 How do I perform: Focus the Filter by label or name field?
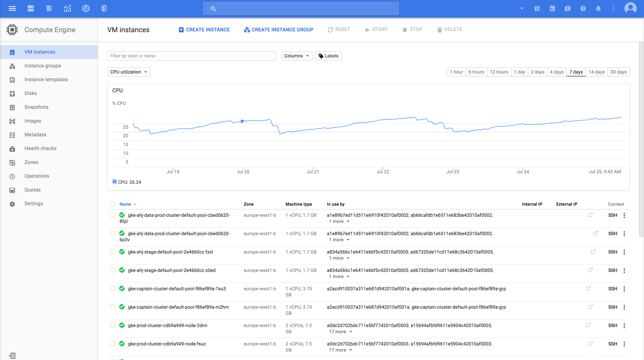coord(191,56)
